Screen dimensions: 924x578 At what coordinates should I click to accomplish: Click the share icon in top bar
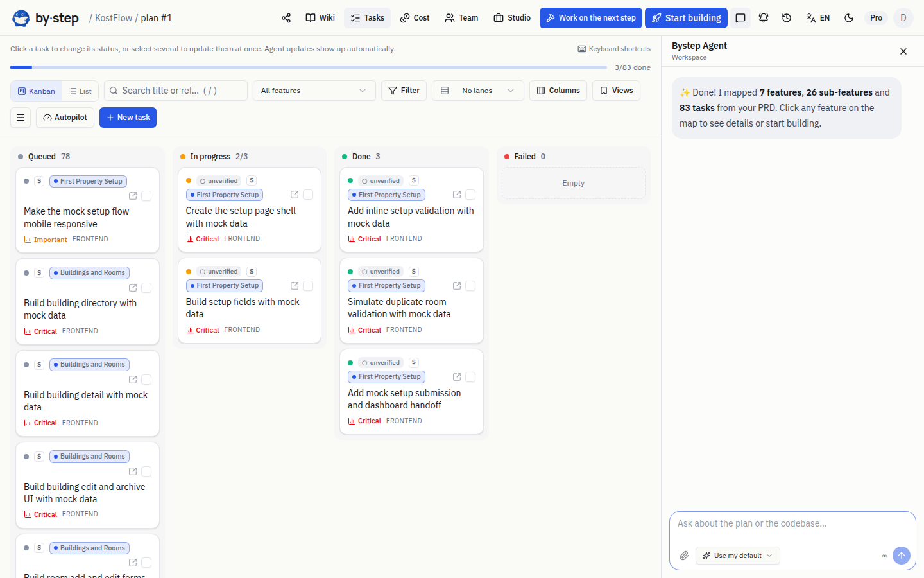click(286, 18)
